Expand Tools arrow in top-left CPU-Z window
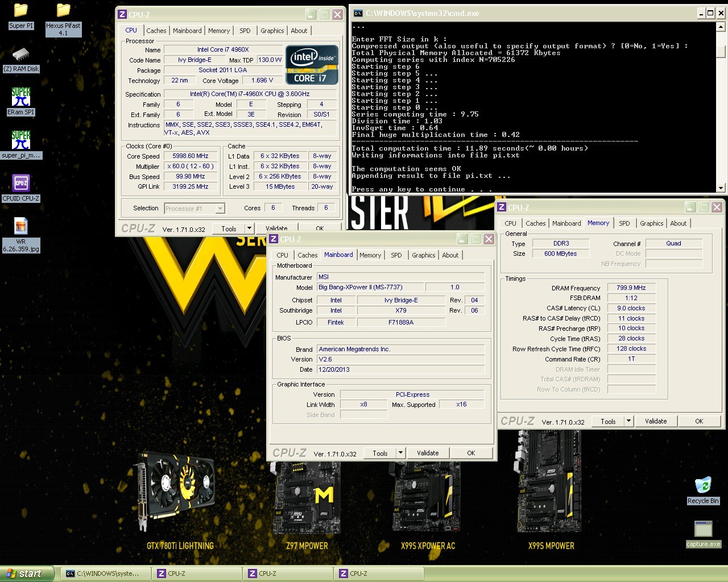 click(249, 228)
